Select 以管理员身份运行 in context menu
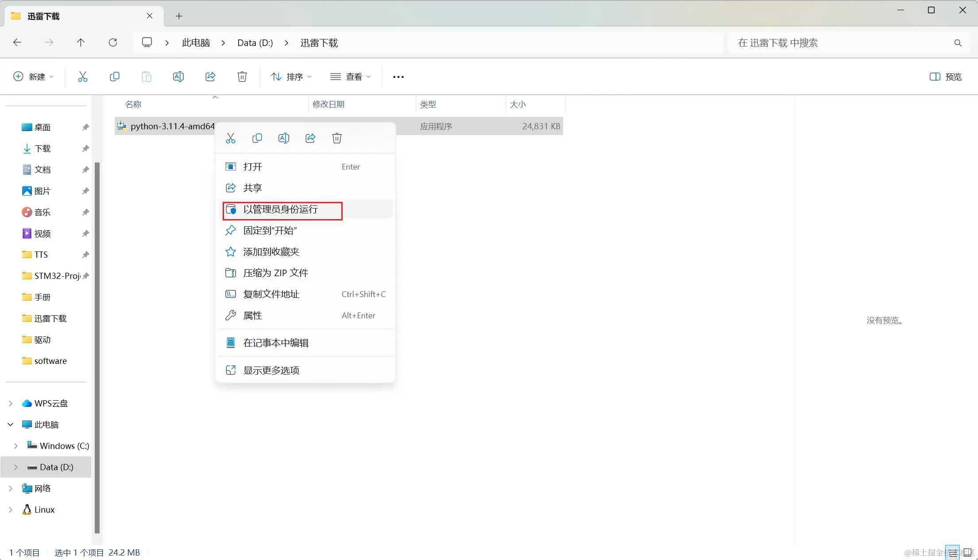Screen dimensions: 978x560 tap(281, 209)
